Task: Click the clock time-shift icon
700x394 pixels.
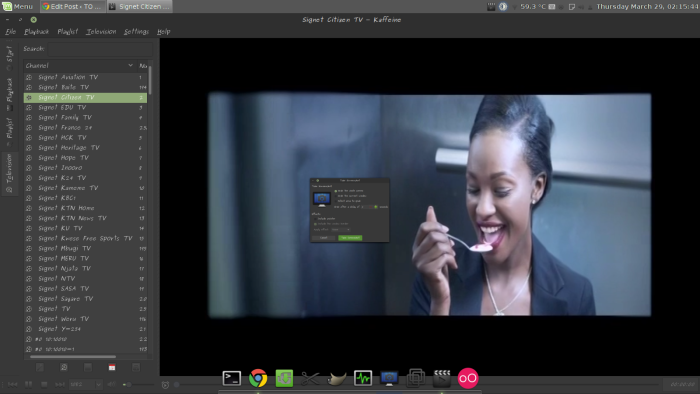Action: coord(165,385)
